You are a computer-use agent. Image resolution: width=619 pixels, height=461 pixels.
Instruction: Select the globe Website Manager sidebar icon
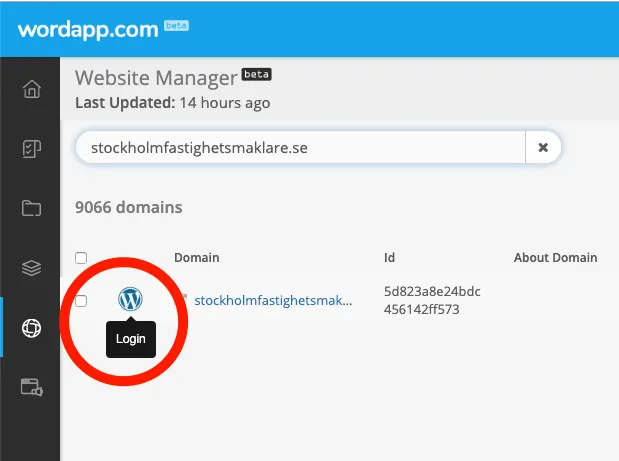point(32,328)
